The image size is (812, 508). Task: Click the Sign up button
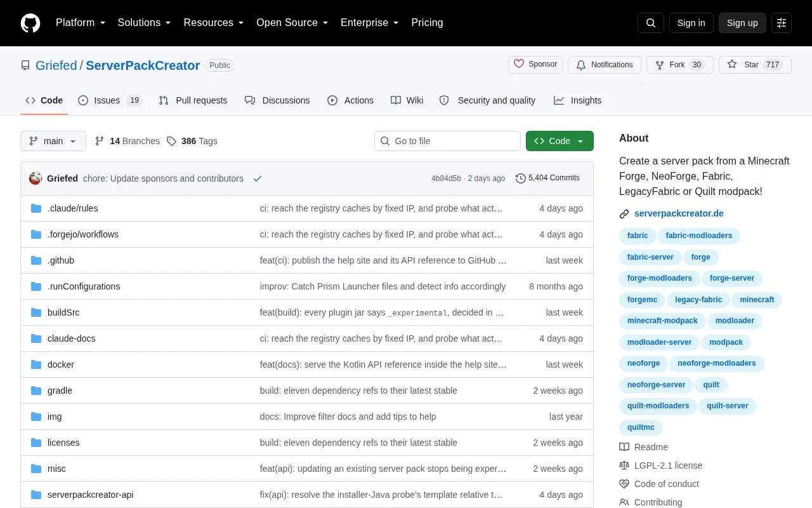(x=742, y=23)
